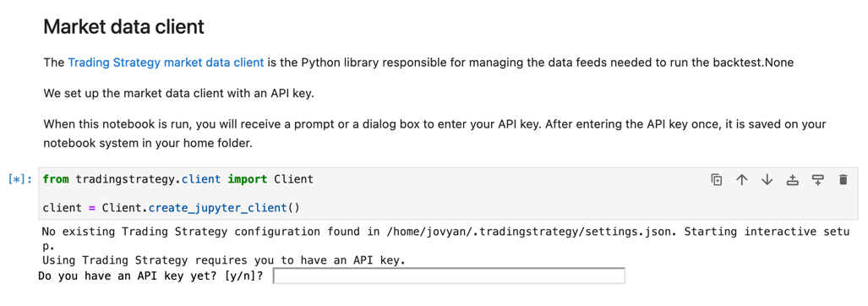Click the green 'import' keyword in code

point(248,179)
